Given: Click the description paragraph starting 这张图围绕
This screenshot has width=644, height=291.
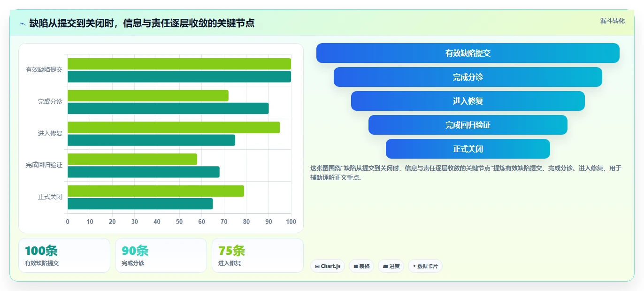Looking at the screenshot, I should tap(466, 173).
